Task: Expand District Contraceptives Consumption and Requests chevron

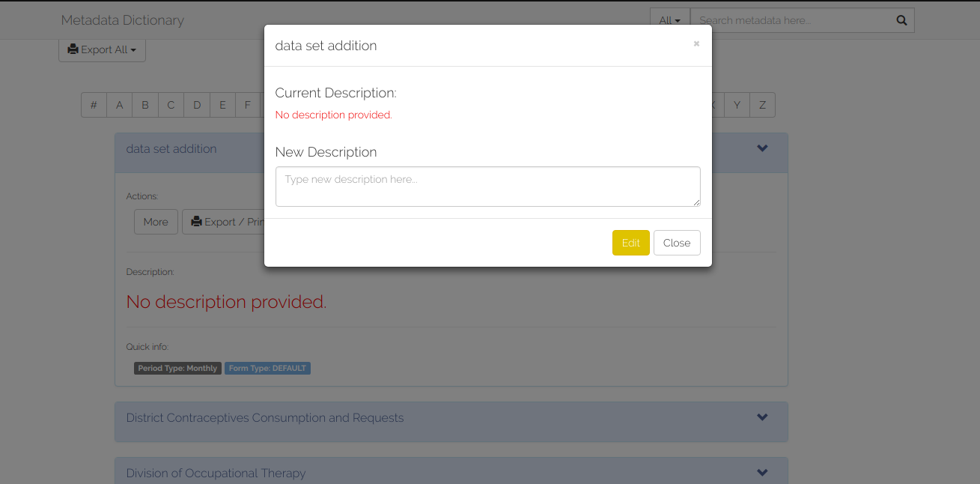Action: click(x=762, y=417)
